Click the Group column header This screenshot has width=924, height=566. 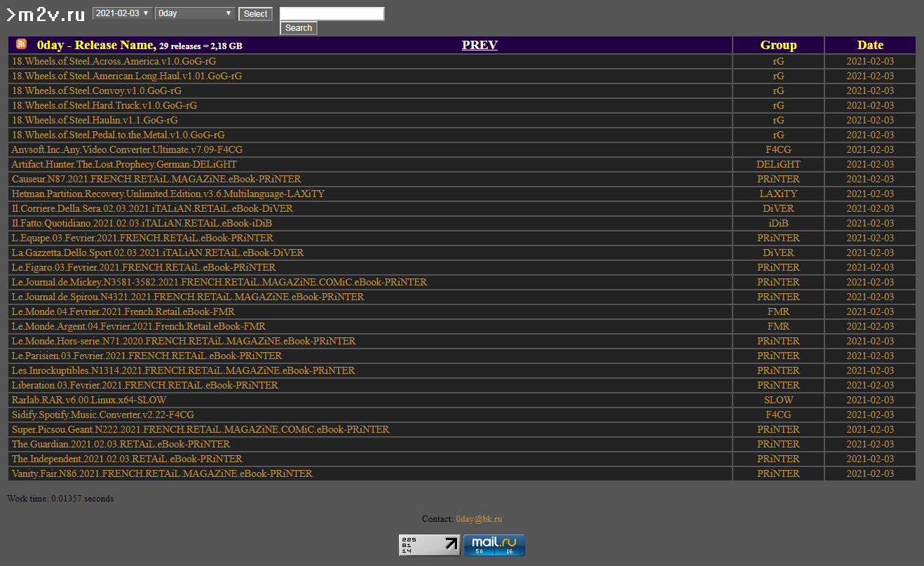[x=778, y=45]
